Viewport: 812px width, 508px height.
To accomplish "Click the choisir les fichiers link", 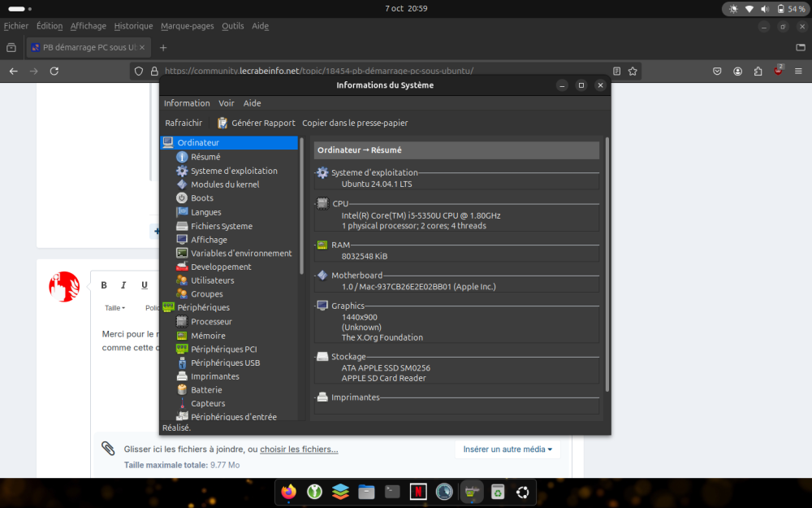I will [x=299, y=449].
